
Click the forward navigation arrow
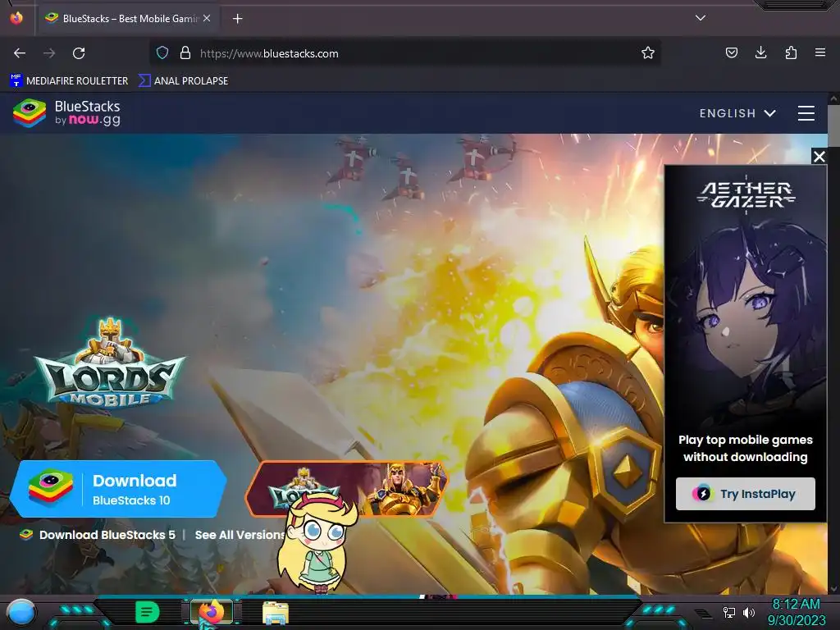[x=49, y=53]
